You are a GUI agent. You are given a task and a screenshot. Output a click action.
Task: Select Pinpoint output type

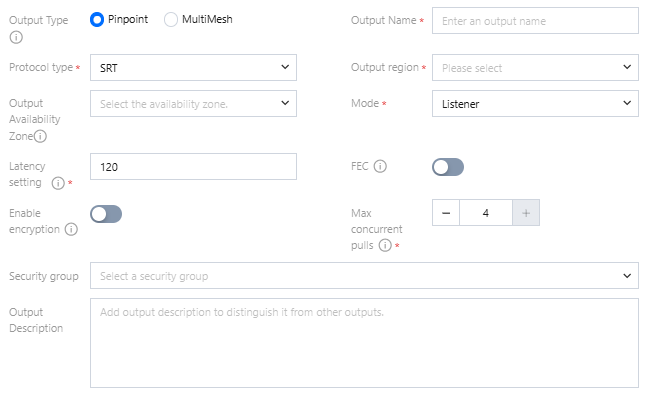click(97, 20)
